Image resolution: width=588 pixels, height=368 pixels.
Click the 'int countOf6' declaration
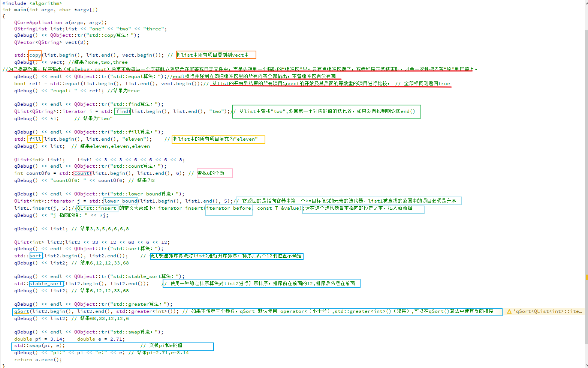click(x=32, y=173)
